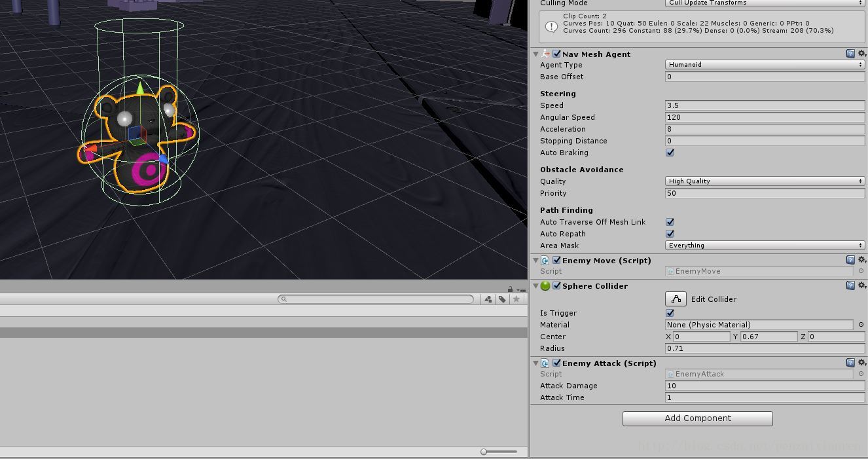Click the None (Physic Material) field

tap(759, 325)
